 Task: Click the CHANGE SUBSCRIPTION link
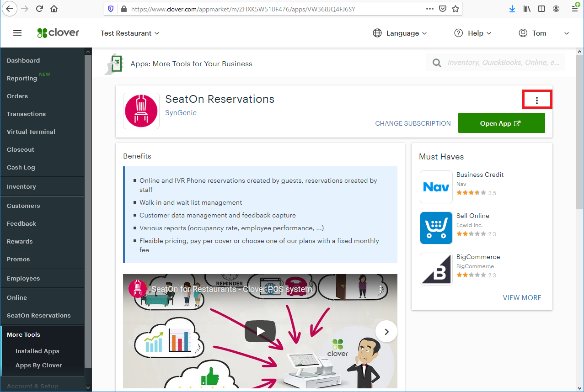click(413, 123)
